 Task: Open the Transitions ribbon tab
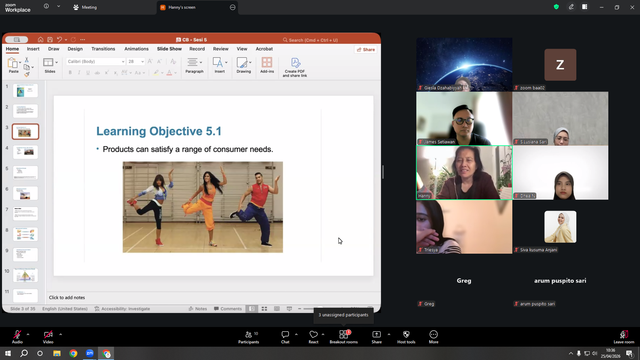coord(103,49)
